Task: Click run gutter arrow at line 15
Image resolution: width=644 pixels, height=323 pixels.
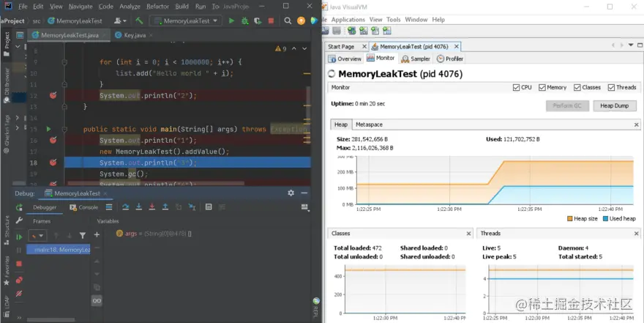Action: (48, 129)
